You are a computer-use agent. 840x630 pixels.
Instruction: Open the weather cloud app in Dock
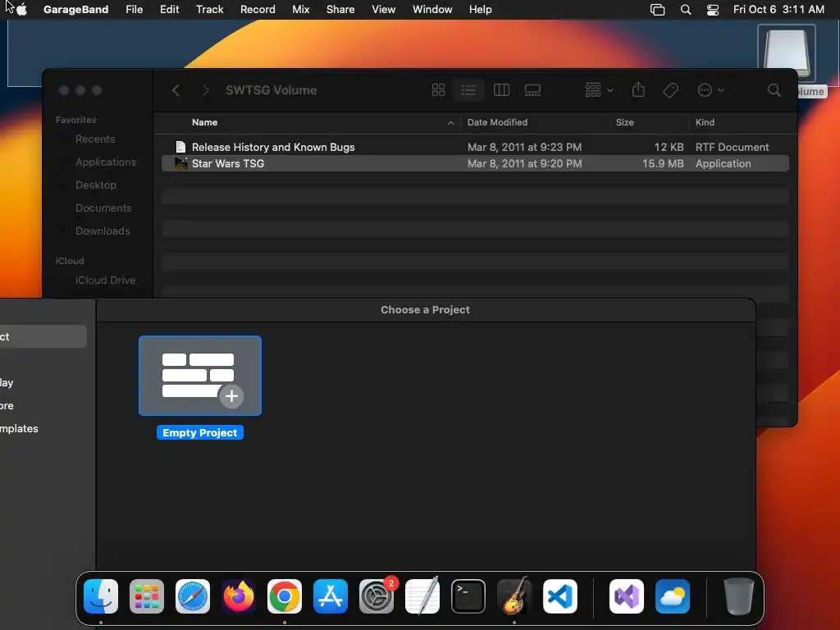click(x=673, y=596)
